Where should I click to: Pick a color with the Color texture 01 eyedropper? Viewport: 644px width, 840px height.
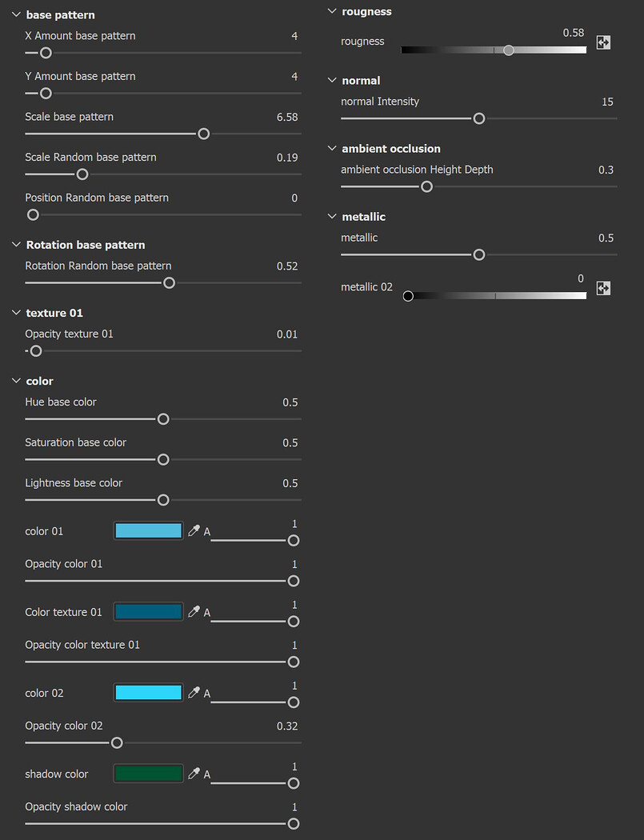pyautogui.click(x=193, y=612)
